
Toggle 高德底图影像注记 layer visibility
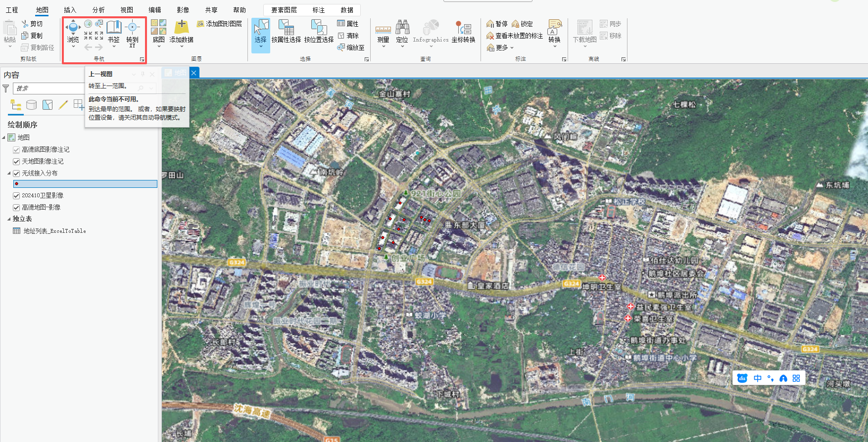[16, 150]
